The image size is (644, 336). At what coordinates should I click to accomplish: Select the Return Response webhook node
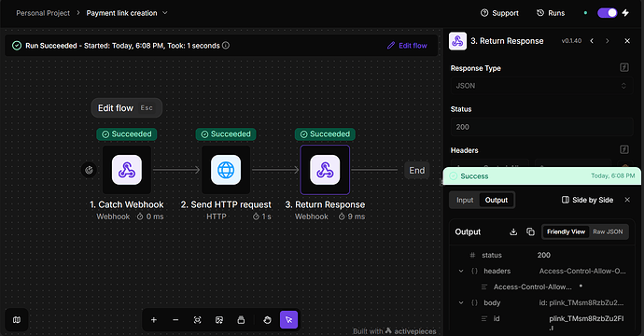pyautogui.click(x=325, y=170)
